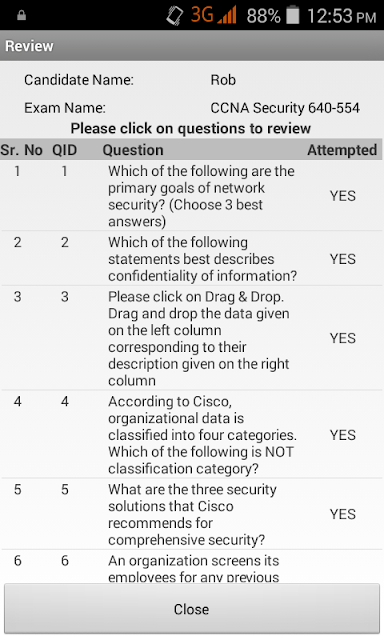Screen dimensions: 384x640
Task: Open question 6 about employee screening
Action: tap(192, 567)
